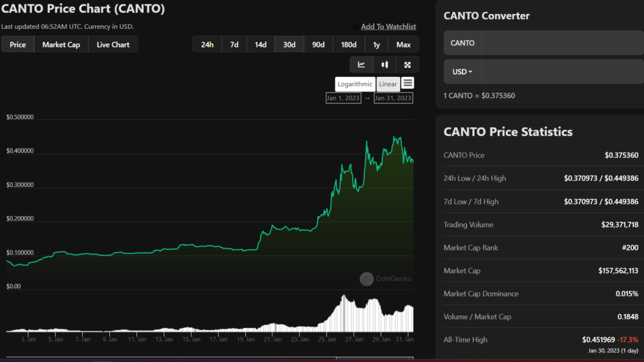Enable Logarithmic scale

355,84
